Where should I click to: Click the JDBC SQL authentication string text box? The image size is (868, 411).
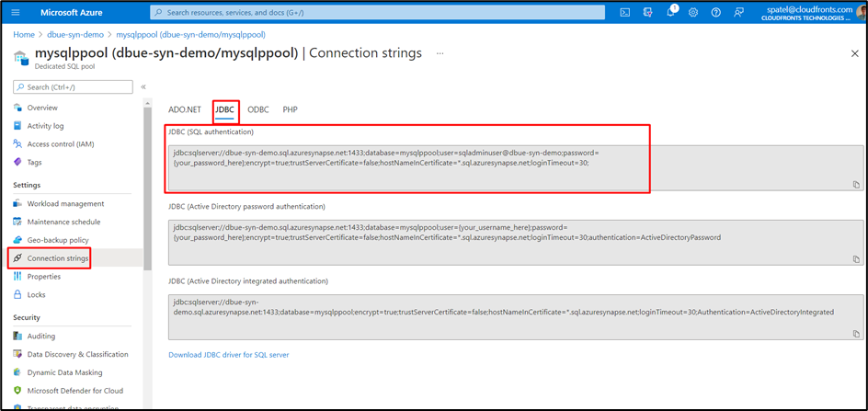(515, 168)
